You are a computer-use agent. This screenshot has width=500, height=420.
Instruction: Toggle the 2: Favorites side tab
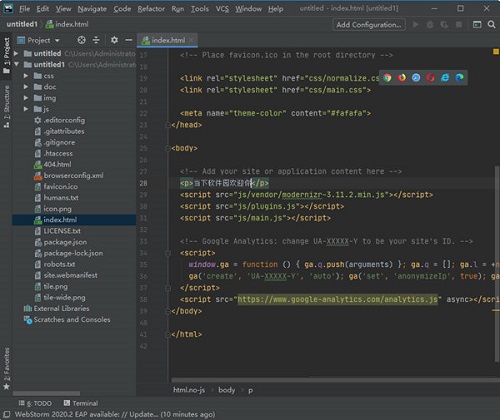(6, 368)
